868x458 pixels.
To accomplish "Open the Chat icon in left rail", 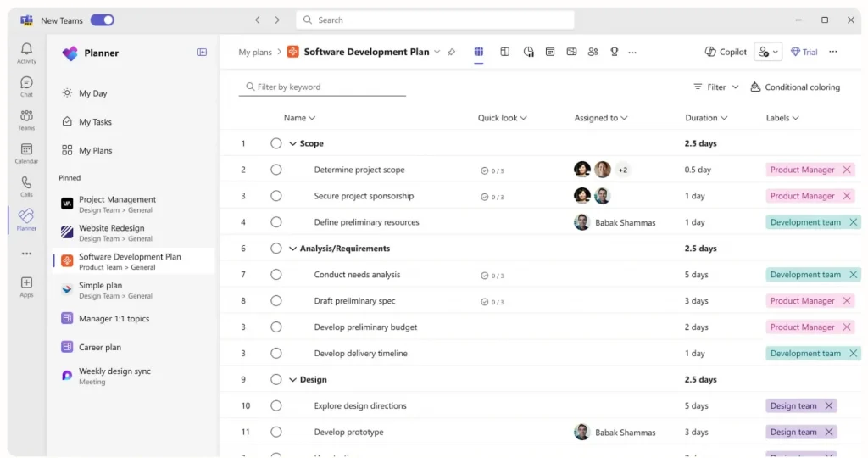I will [26, 87].
